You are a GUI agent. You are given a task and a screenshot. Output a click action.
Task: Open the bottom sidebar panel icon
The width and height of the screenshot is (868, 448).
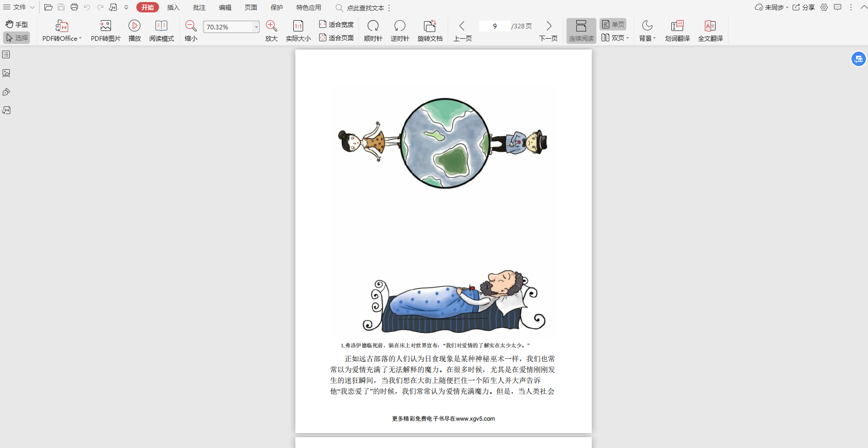6,110
